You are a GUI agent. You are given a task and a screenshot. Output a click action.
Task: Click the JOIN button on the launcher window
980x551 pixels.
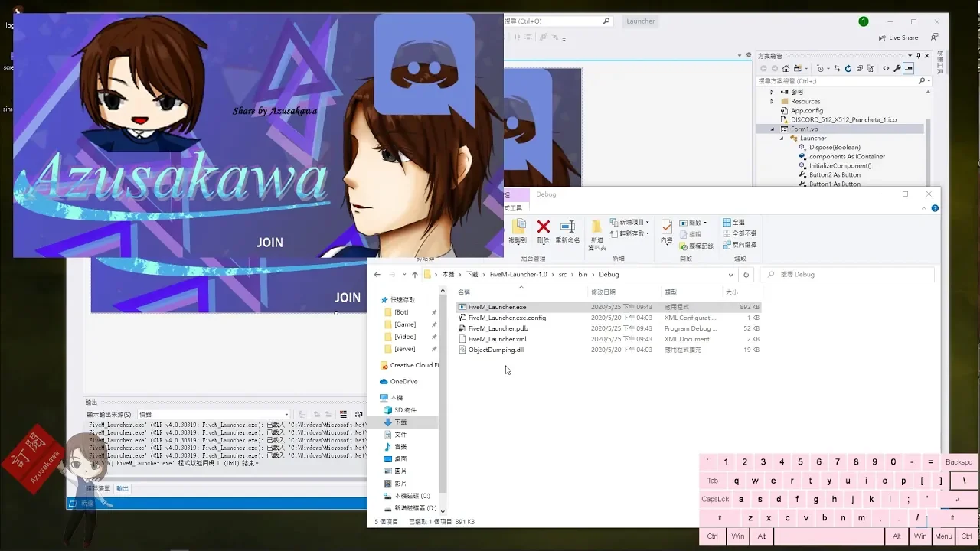[269, 243]
